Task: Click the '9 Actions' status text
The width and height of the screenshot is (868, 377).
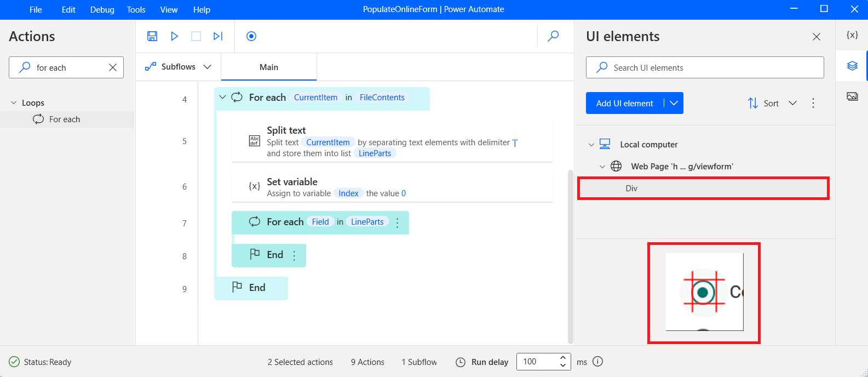Action: pyautogui.click(x=367, y=362)
